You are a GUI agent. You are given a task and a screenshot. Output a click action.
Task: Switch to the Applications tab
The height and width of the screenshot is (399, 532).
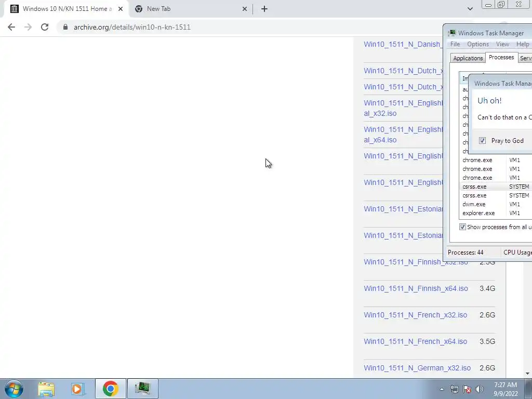(468, 58)
